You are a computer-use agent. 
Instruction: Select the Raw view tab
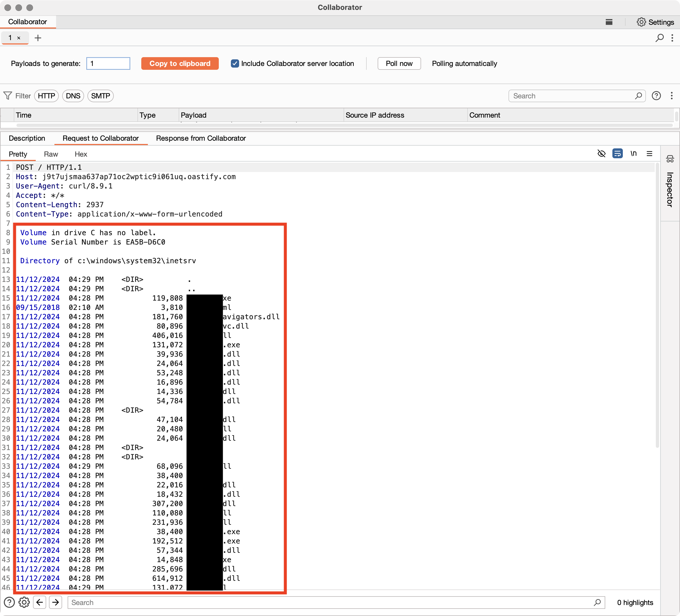51,154
